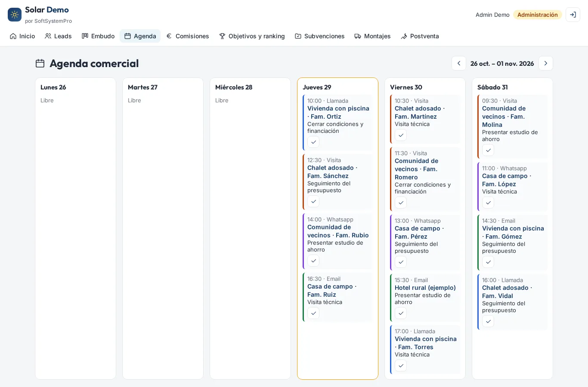Click the truck icon beside Montajes
This screenshot has width=588, height=387.
click(x=358, y=36)
